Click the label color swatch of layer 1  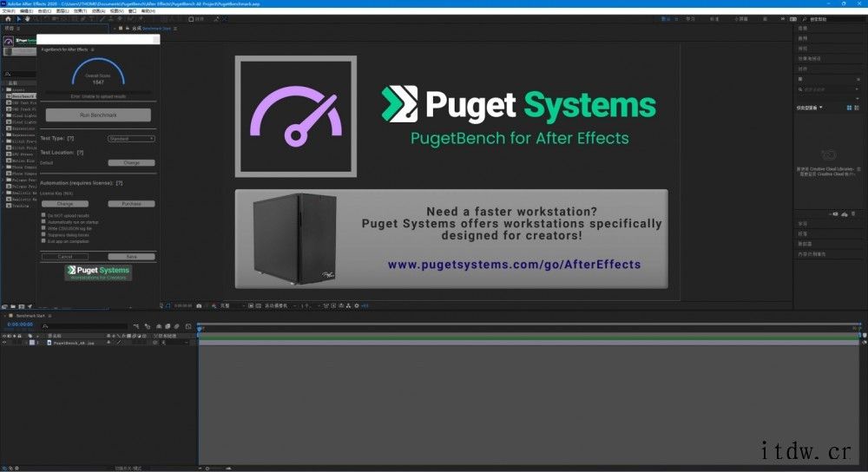tap(31, 343)
